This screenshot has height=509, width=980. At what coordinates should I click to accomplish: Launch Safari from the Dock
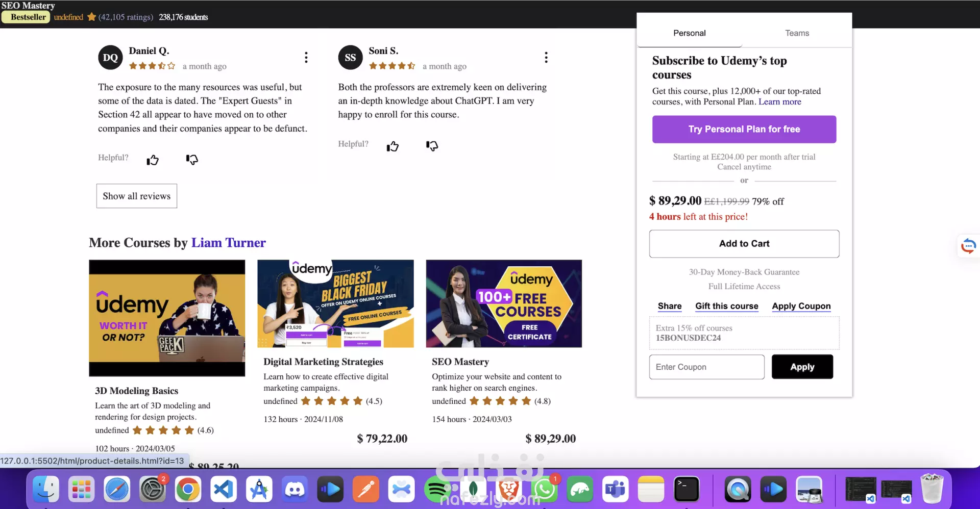[117, 489]
